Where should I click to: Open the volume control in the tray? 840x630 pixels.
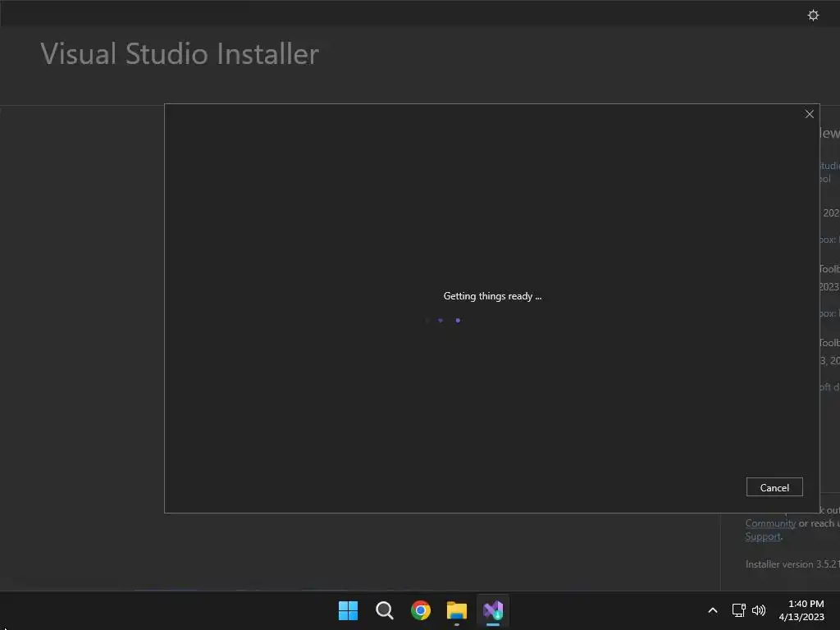point(759,610)
